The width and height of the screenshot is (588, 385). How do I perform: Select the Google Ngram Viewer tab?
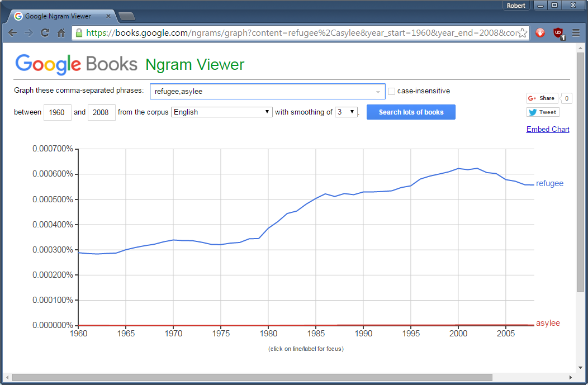click(63, 16)
